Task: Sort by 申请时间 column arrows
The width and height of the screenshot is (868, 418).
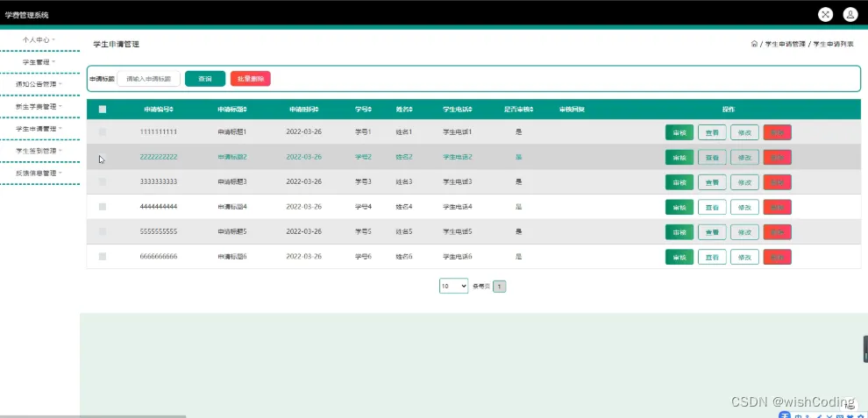Action: 317,110
